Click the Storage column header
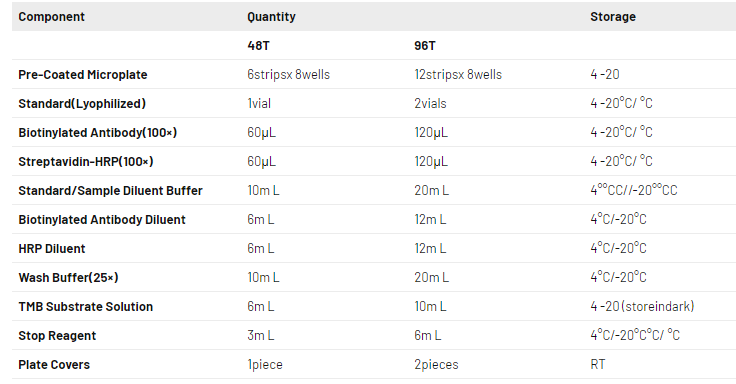This screenshot has width=736, height=384. (613, 17)
